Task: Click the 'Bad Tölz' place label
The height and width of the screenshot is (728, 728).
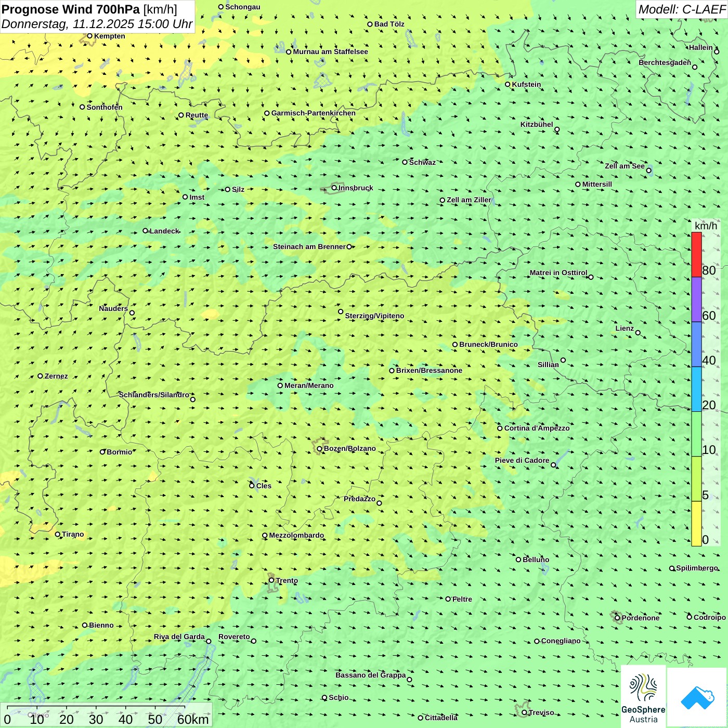Action: pos(389,24)
